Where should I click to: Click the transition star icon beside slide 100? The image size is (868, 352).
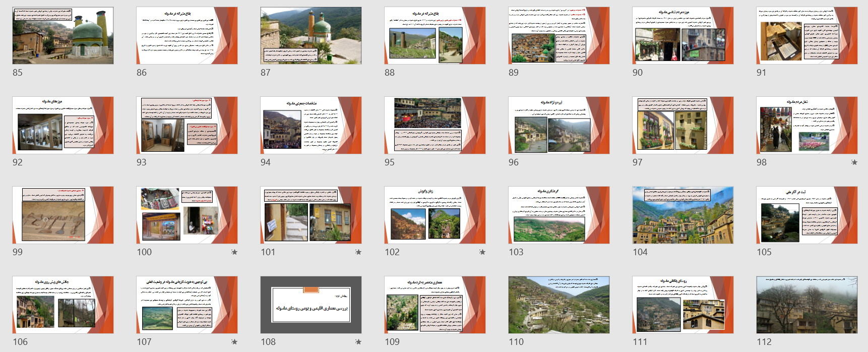234,252
